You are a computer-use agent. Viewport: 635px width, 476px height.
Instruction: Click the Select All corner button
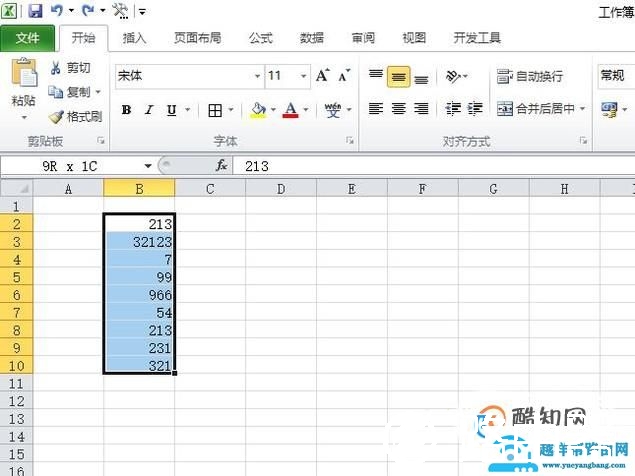point(16,188)
